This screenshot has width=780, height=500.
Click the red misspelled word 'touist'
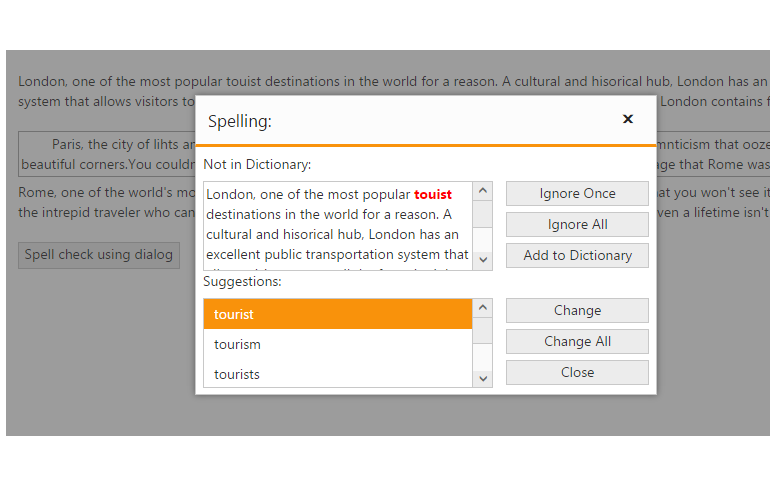(433, 195)
